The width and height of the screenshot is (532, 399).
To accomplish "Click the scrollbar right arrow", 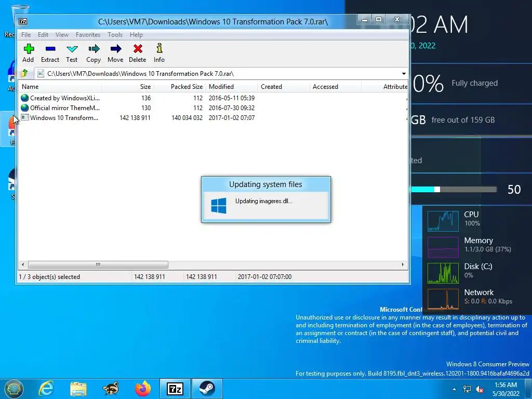I will [403, 264].
